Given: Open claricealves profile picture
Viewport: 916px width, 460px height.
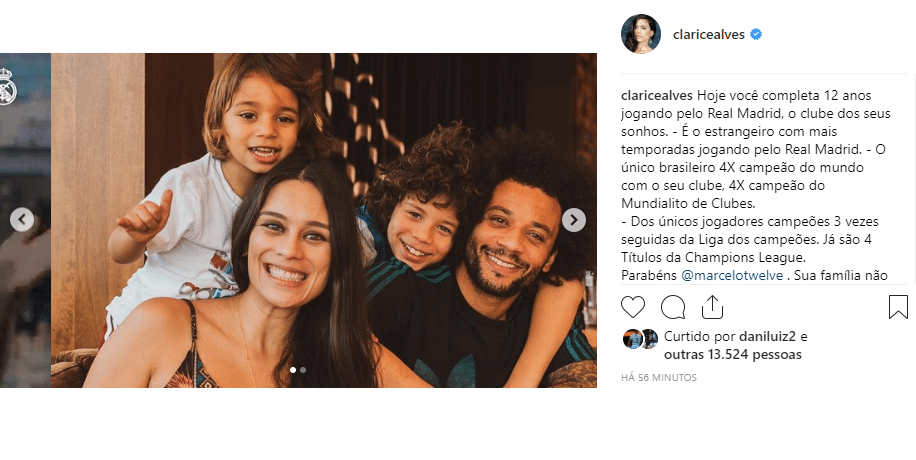Looking at the screenshot, I should (641, 34).
